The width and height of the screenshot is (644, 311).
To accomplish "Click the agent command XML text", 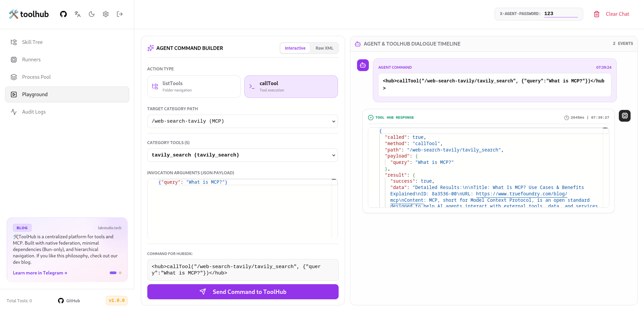I will 494,85.
